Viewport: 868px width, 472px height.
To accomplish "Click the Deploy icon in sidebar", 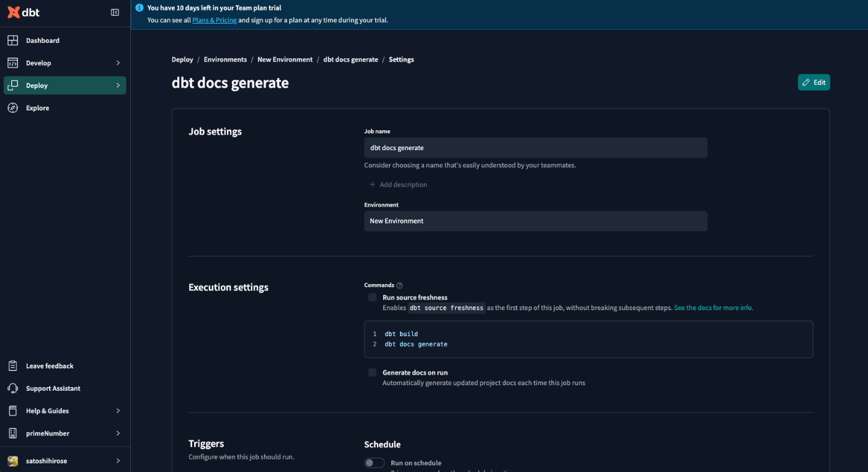I will pyautogui.click(x=12, y=86).
